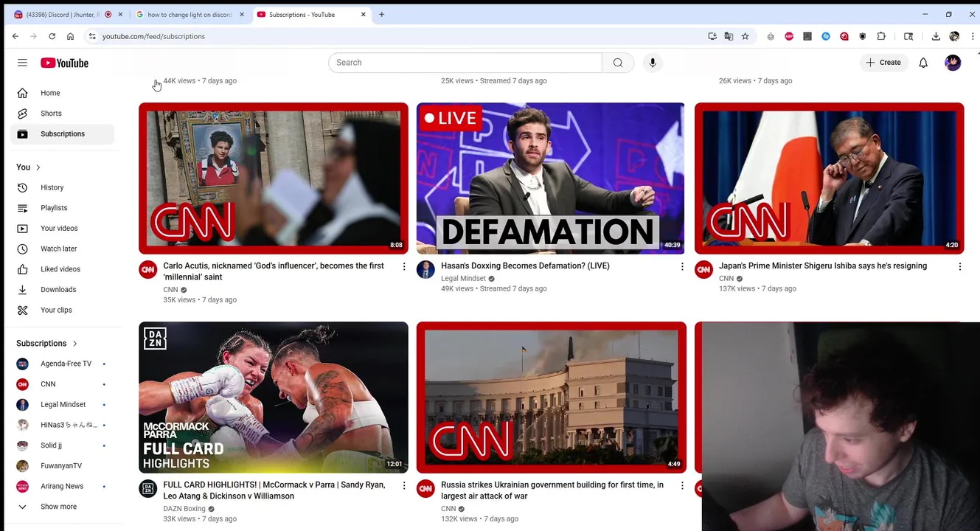Open options menu for Carlo Acutis video
The width and height of the screenshot is (980, 531).
coord(404,266)
